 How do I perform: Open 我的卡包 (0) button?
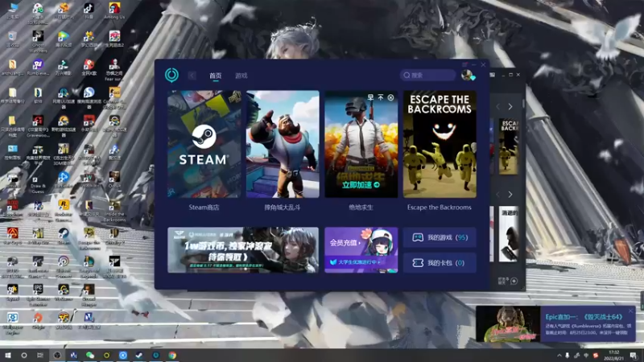point(440,263)
